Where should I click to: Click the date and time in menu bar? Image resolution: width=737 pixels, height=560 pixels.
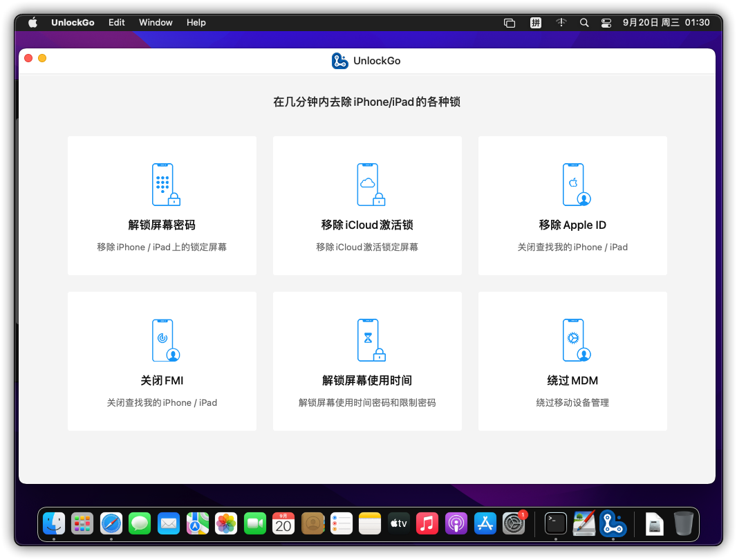pos(666,23)
